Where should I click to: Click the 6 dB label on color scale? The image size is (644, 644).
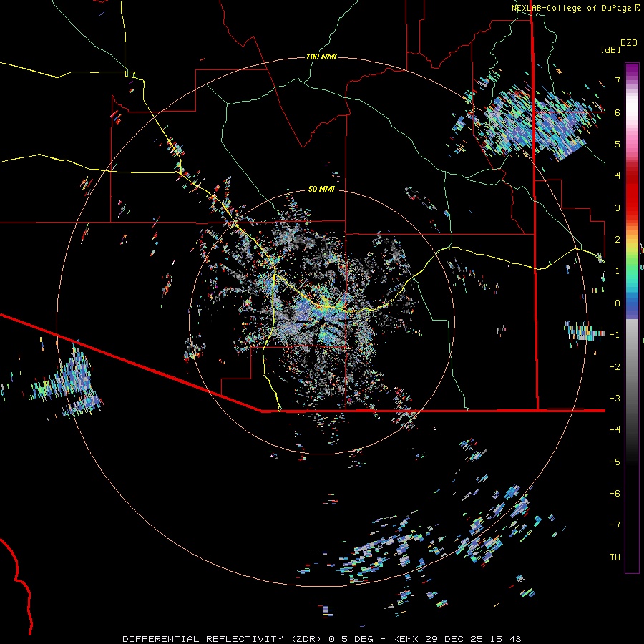618,112
